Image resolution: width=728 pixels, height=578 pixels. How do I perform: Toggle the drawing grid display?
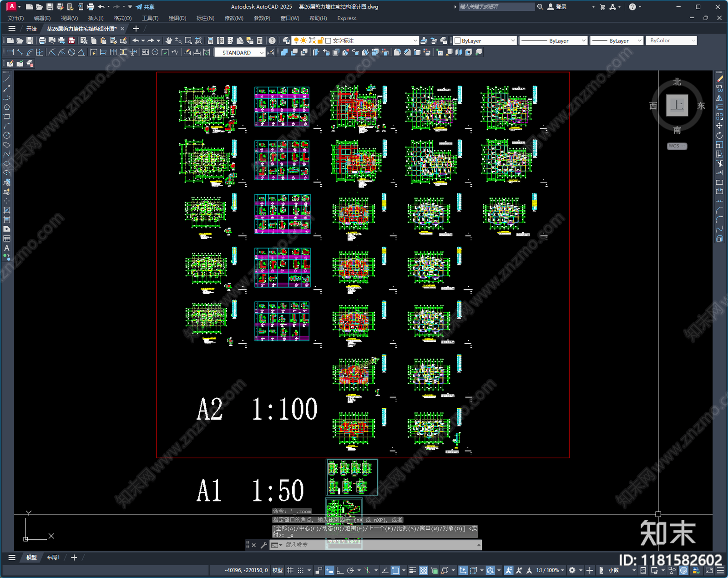290,570
